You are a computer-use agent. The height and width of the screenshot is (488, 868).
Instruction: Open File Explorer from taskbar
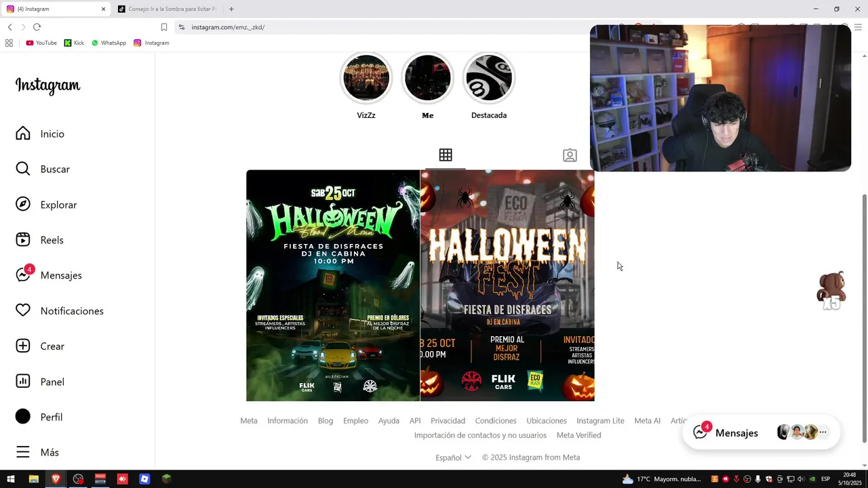click(x=33, y=479)
